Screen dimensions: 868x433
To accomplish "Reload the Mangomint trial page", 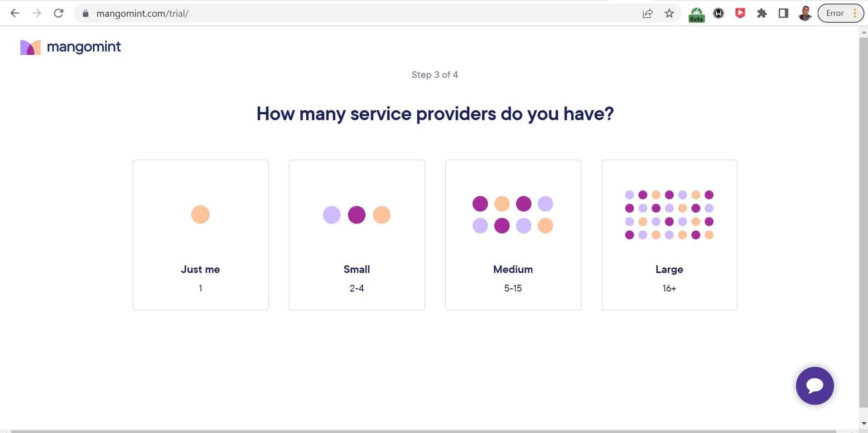I will click(58, 13).
